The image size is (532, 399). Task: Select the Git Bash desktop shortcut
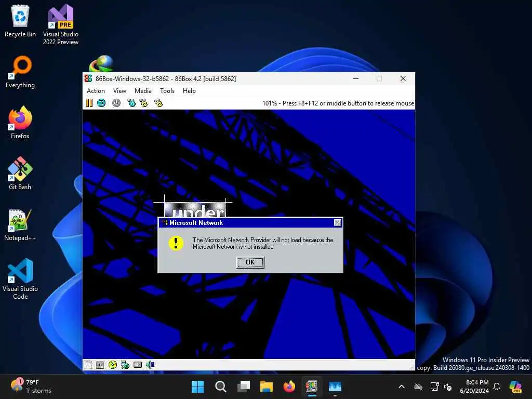pyautogui.click(x=20, y=174)
